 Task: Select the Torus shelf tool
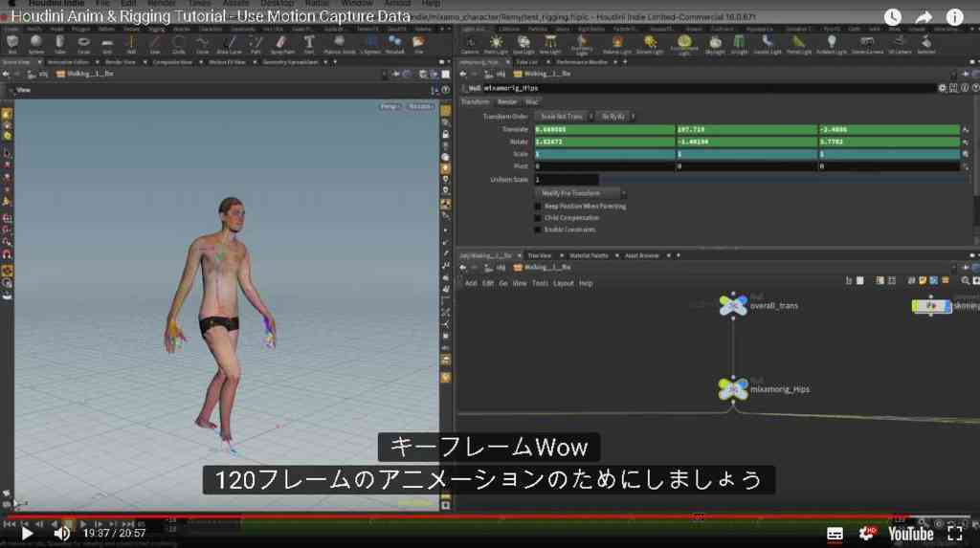click(x=83, y=44)
